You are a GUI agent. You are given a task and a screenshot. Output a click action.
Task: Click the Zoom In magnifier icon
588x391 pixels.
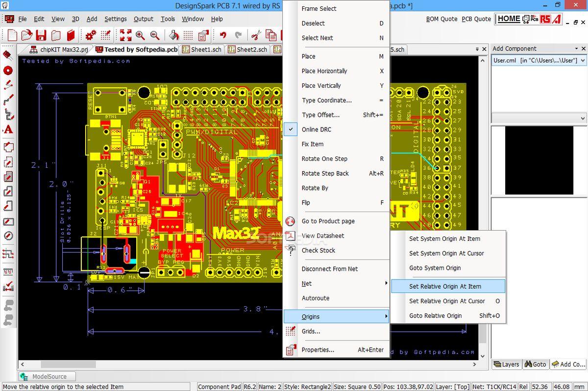tap(140, 35)
